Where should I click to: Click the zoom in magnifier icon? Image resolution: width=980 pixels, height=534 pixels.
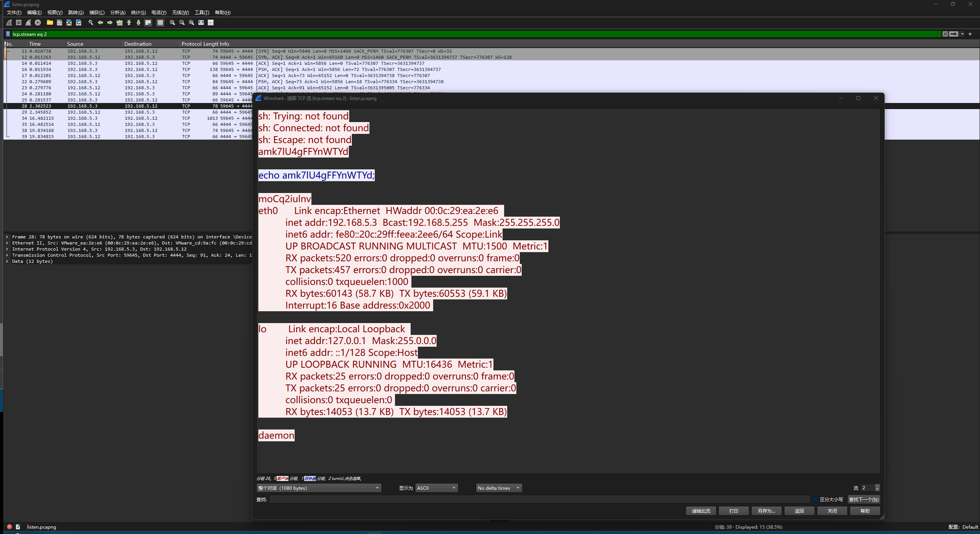(172, 23)
